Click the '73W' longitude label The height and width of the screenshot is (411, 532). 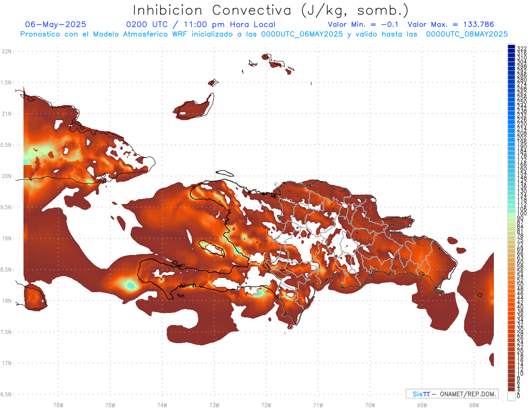(214, 404)
